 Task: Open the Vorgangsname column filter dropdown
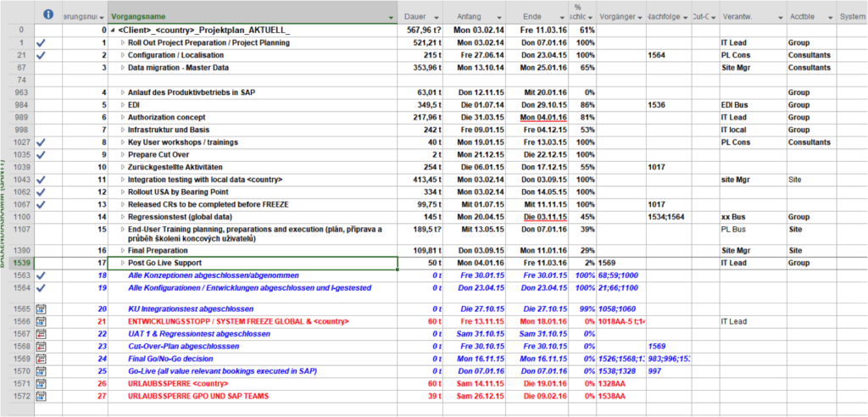click(392, 18)
